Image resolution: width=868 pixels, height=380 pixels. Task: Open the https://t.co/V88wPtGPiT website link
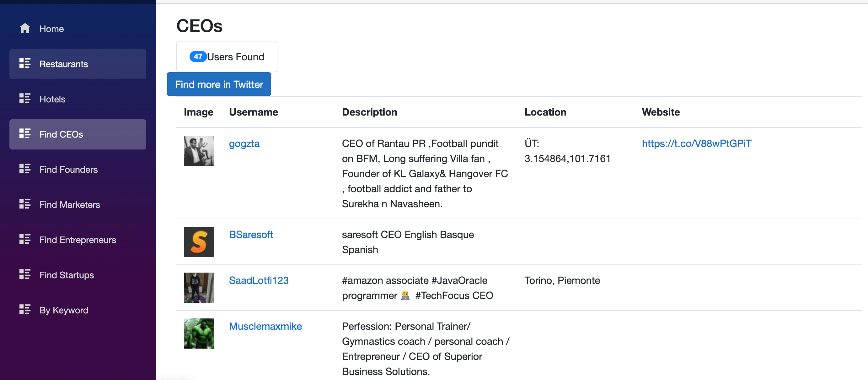[x=696, y=143]
